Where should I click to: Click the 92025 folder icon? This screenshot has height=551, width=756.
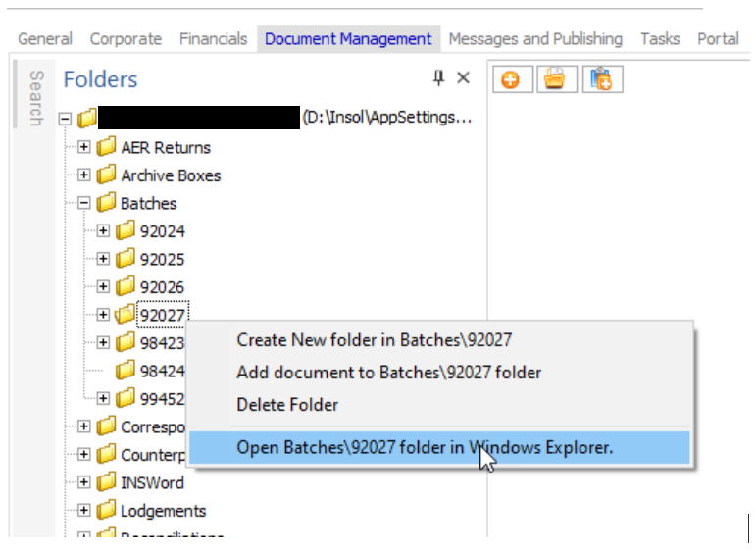126,260
